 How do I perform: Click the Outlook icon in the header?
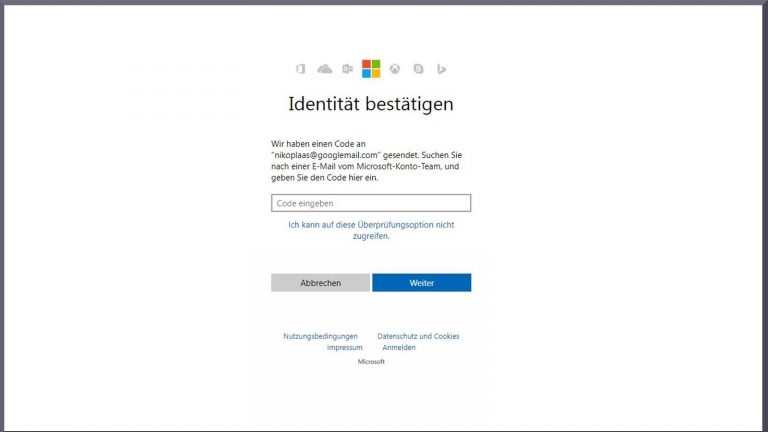point(347,69)
